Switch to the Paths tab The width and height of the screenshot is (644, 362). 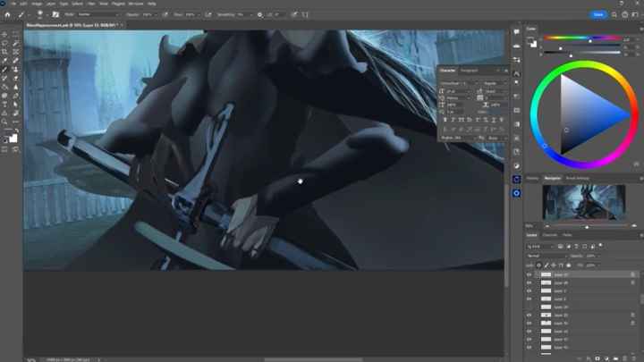(x=567, y=235)
